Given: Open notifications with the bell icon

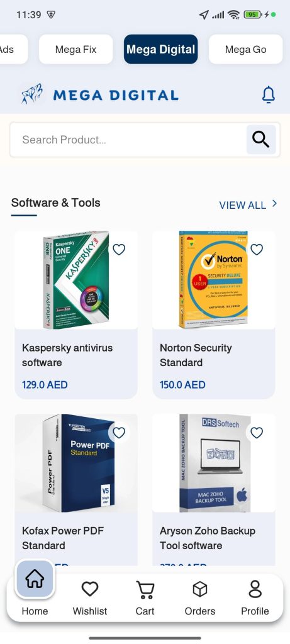Looking at the screenshot, I should 268,95.
